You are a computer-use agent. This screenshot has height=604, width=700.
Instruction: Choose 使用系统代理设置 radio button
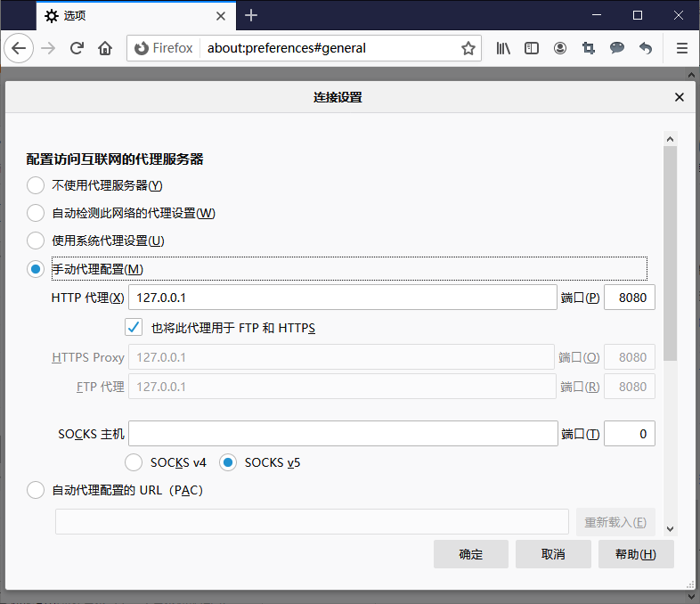pyautogui.click(x=36, y=241)
